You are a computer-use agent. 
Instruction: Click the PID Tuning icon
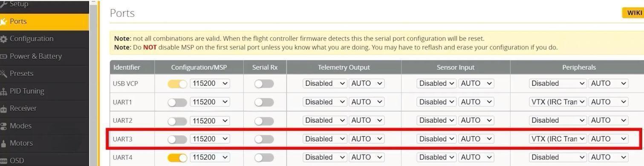tap(3, 91)
